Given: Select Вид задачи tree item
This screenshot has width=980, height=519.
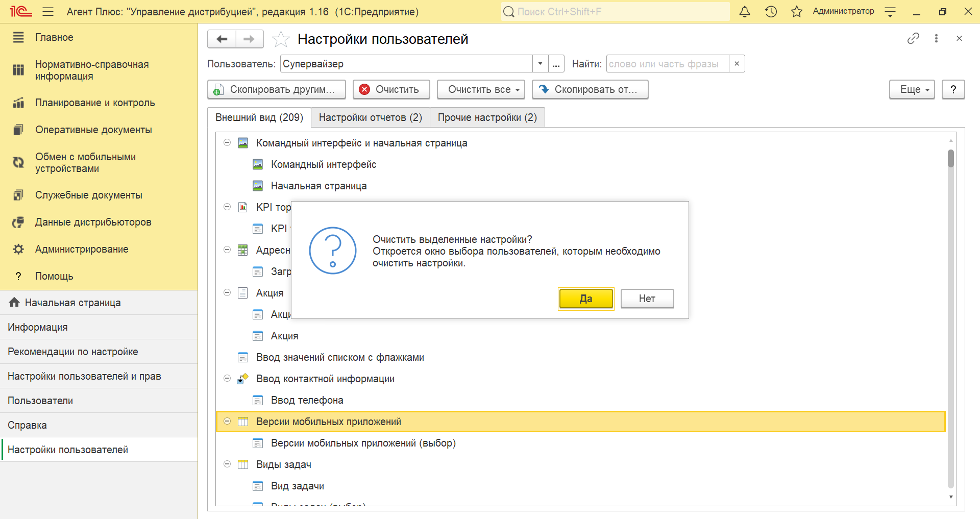Looking at the screenshot, I should 297,486.
